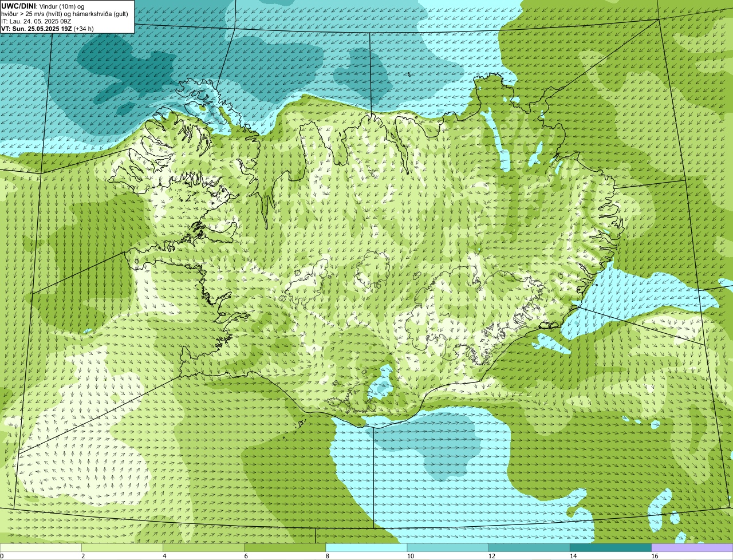Viewport: 733px width, 560px height.
Task: Select the '4' scale label
Action: (x=164, y=556)
